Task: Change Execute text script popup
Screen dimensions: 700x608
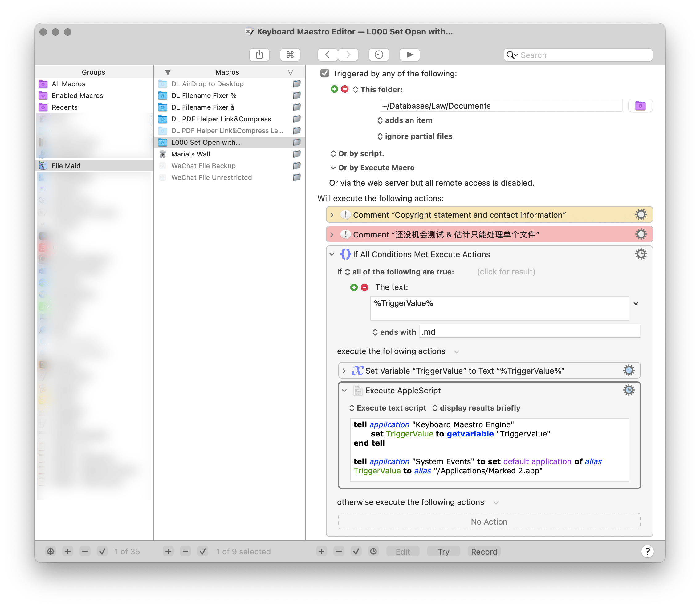Action: [x=388, y=408]
